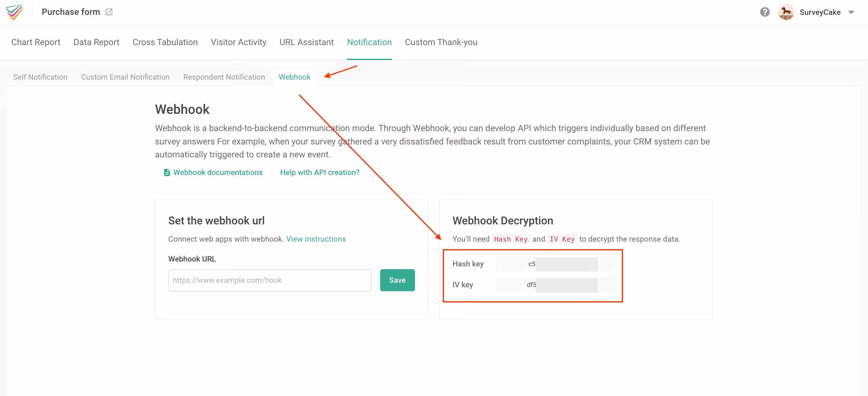Open the Webhook documentations link
868x396 pixels.
point(218,172)
